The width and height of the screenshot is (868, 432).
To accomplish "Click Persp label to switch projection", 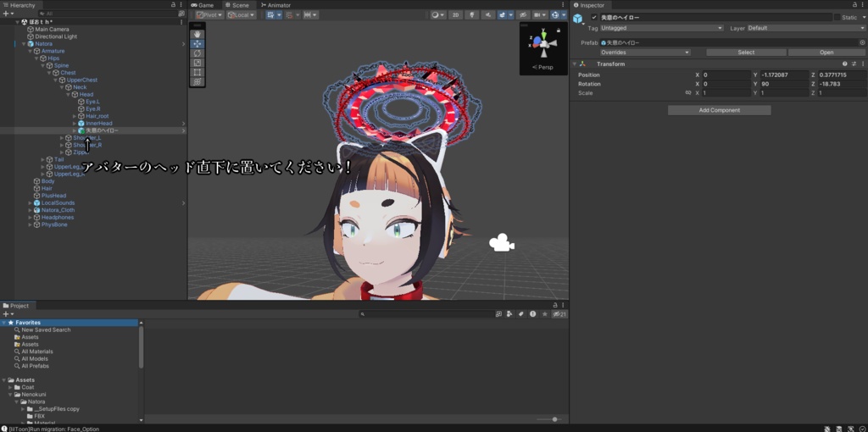I will [544, 67].
